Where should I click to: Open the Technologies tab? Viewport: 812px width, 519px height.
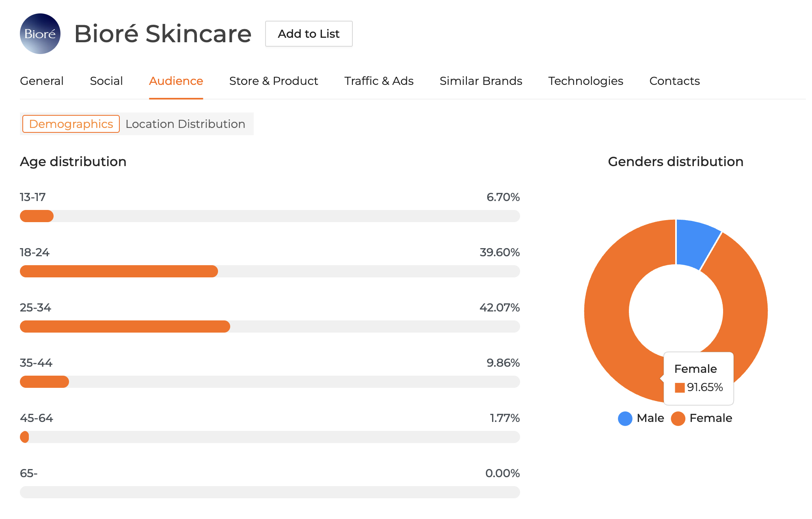click(x=585, y=81)
